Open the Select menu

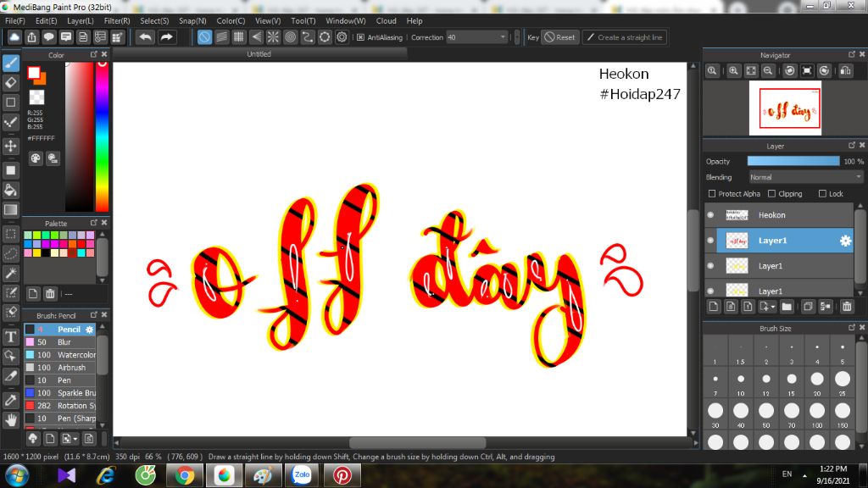[x=154, y=20]
